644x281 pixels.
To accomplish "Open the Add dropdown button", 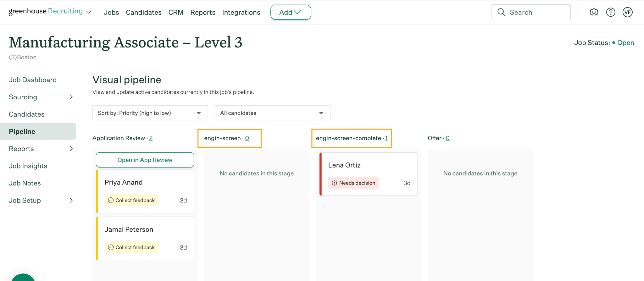I will [x=291, y=12].
